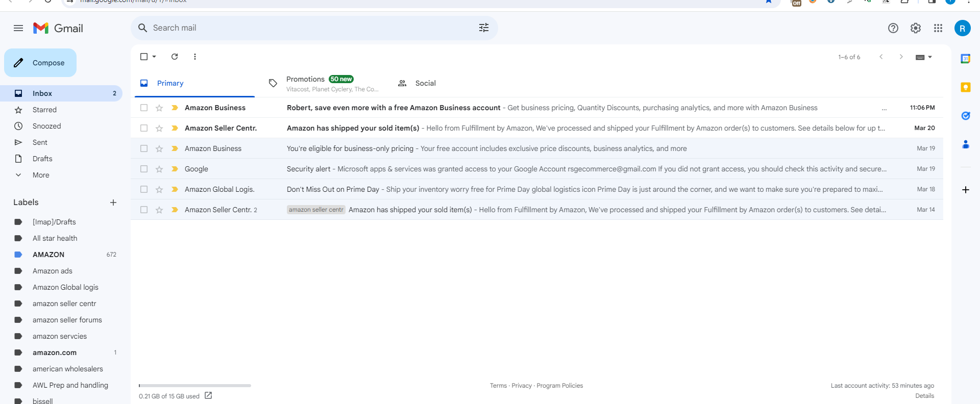Image resolution: width=980 pixels, height=404 pixels.
Task: Open the Security alert email from Google
Action: coord(537,169)
